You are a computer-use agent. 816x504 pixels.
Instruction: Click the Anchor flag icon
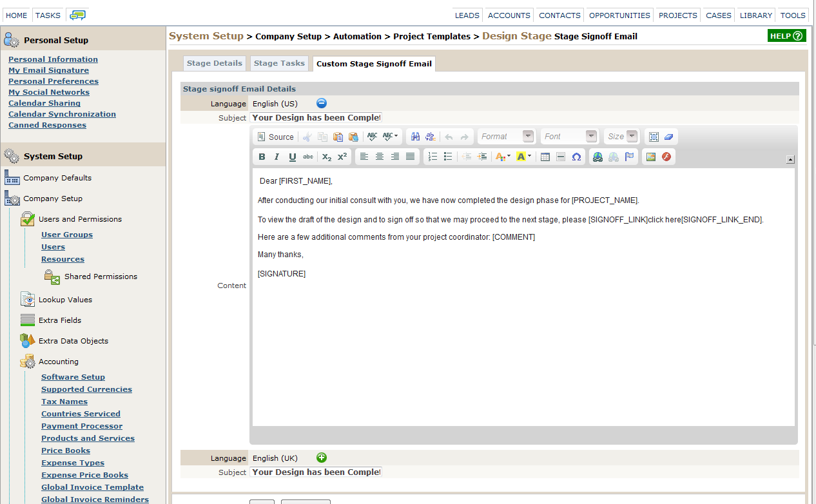click(x=629, y=157)
